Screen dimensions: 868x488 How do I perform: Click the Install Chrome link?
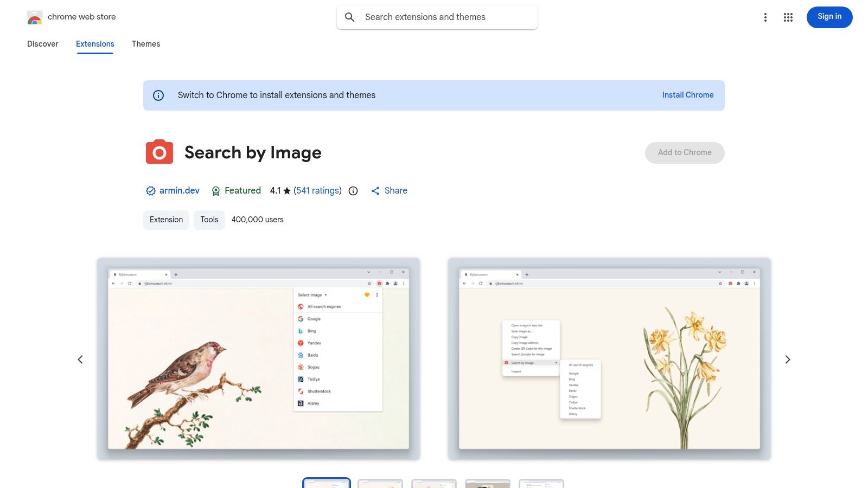pyautogui.click(x=688, y=95)
